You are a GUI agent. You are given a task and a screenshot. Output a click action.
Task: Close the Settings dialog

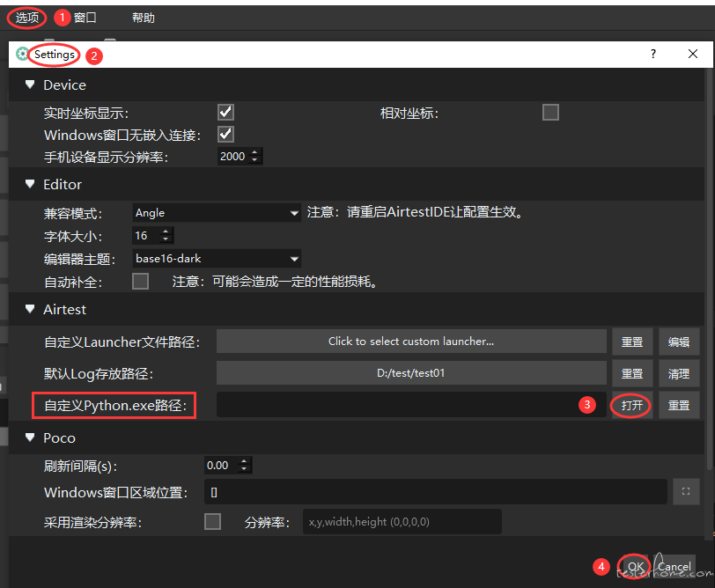(x=693, y=54)
